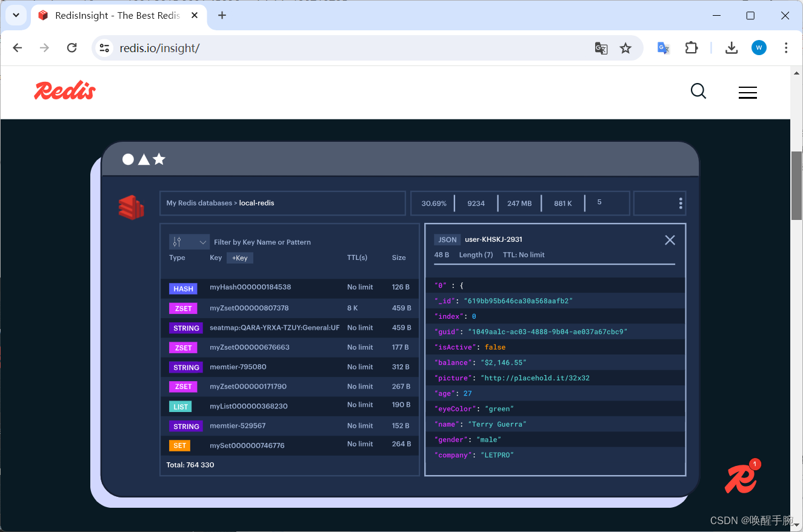Screen dimensions: 803x532
Task: Click the orange SET type badge
Action: pos(179,445)
